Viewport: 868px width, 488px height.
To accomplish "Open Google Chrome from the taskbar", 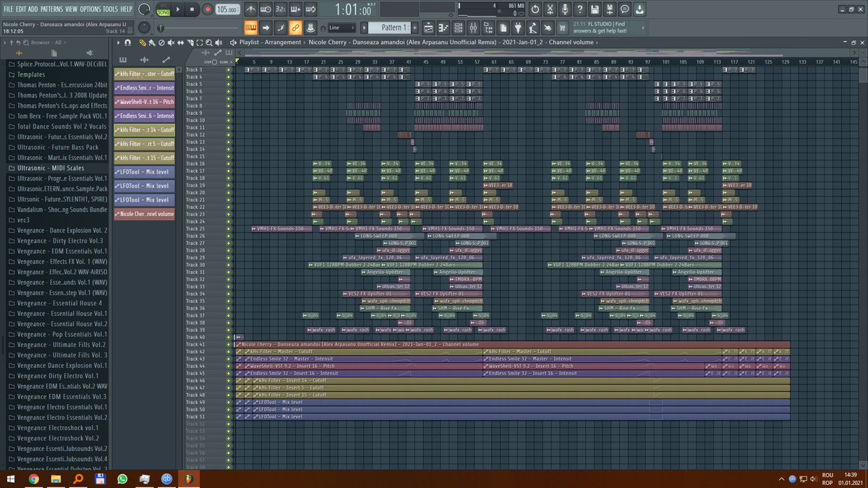I will [34, 479].
